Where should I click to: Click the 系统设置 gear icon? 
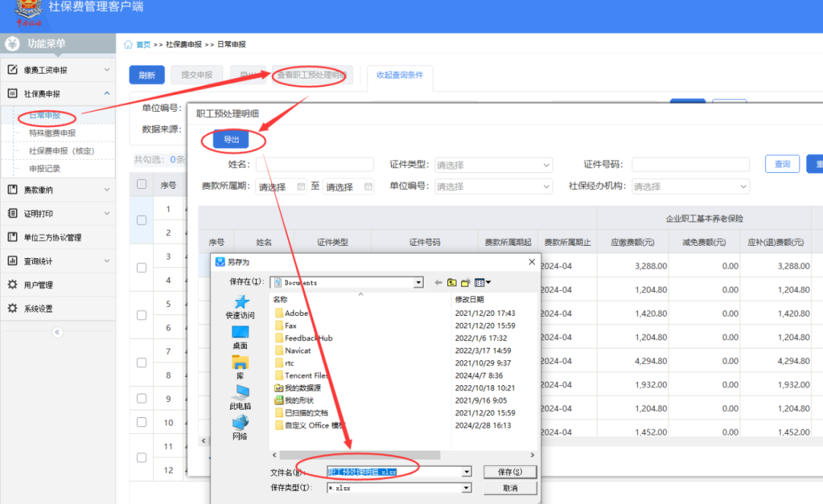tap(12, 308)
